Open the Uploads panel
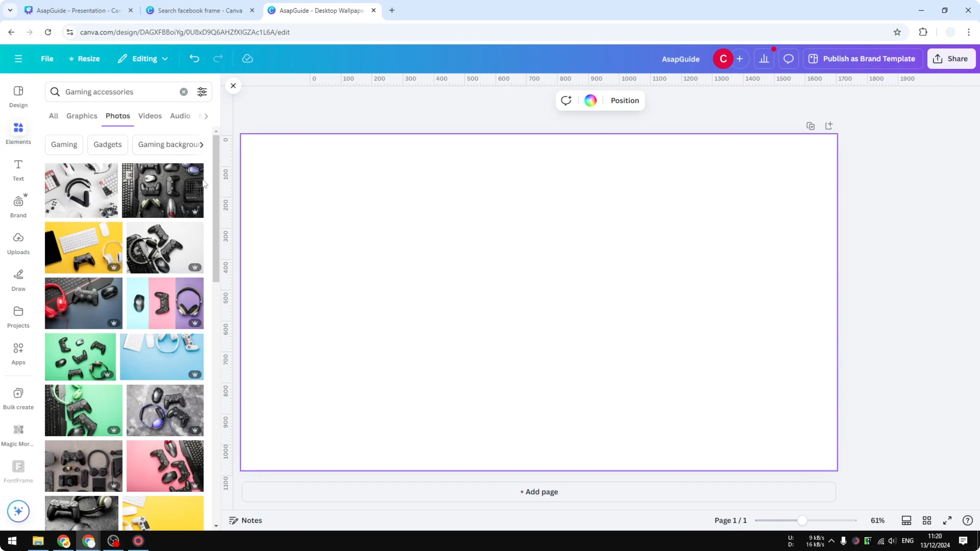The image size is (980, 551). [x=18, y=243]
